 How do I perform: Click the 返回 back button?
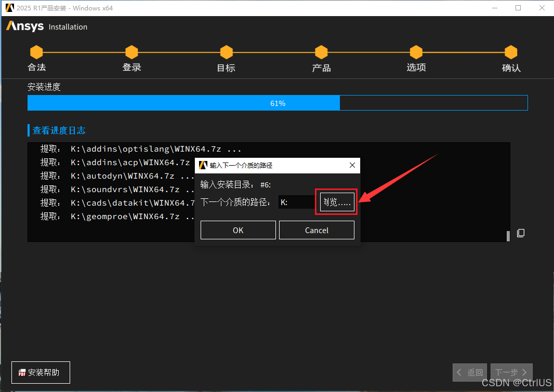click(470, 372)
